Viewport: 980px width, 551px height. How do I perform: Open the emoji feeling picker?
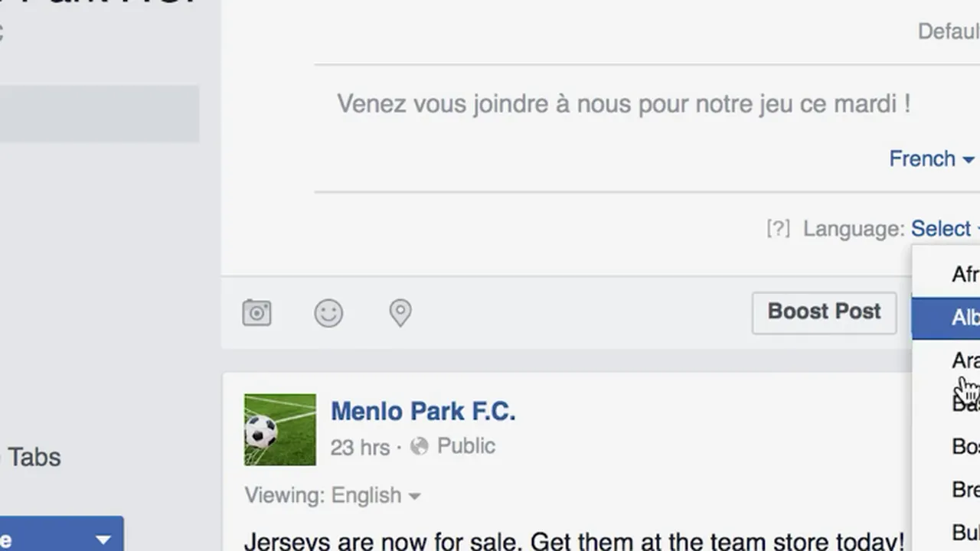coord(328,312)
